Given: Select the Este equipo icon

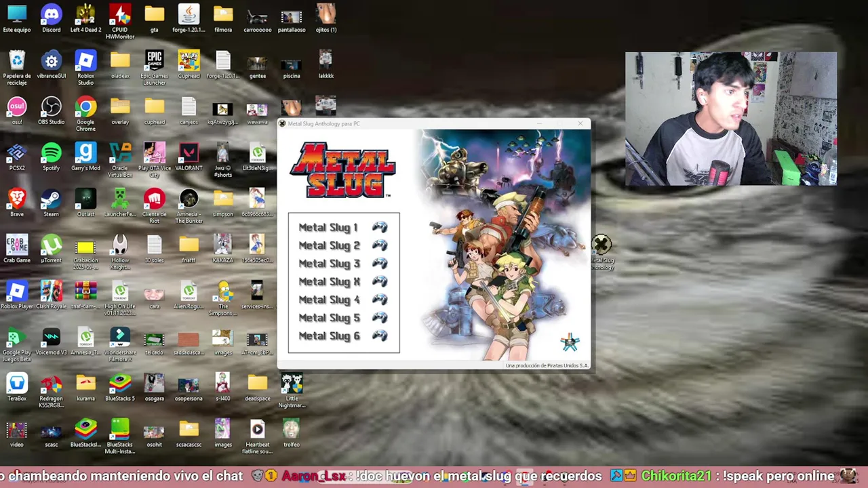Looking at the screenshot, I should pyautogui.click(x=17, y=18).
